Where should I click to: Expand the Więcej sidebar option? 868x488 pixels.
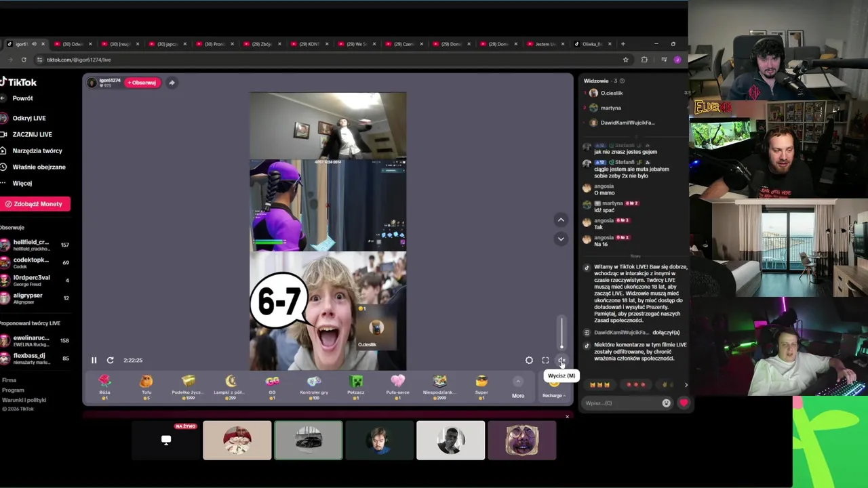pos(22,183)
